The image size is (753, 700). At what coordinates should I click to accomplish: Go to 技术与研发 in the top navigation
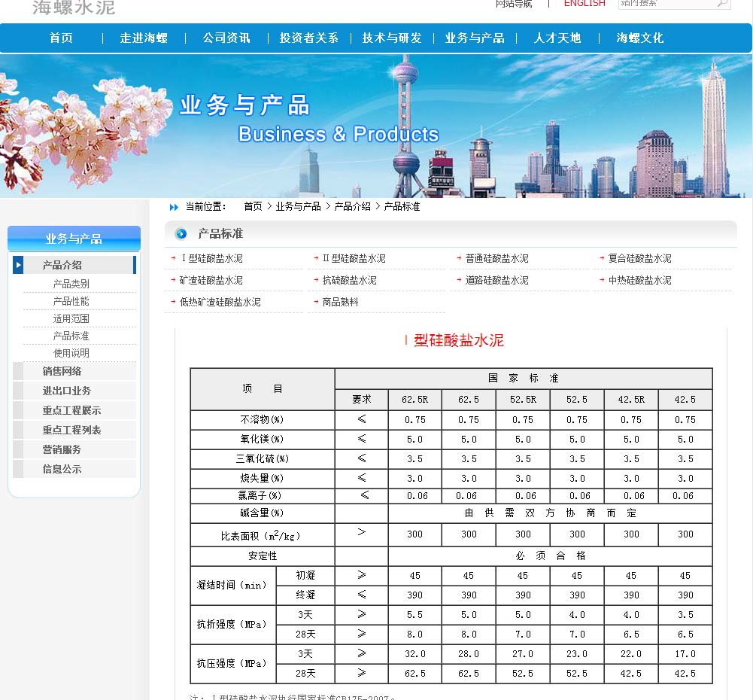(392, 38)
